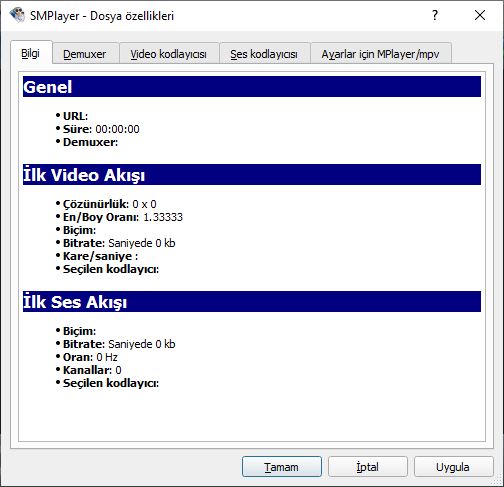Click the Genel section header

[x=252, y=87]
